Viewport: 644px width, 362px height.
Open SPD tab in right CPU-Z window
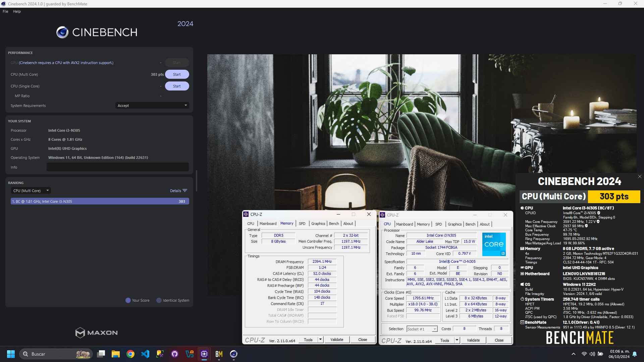(438, 224)
